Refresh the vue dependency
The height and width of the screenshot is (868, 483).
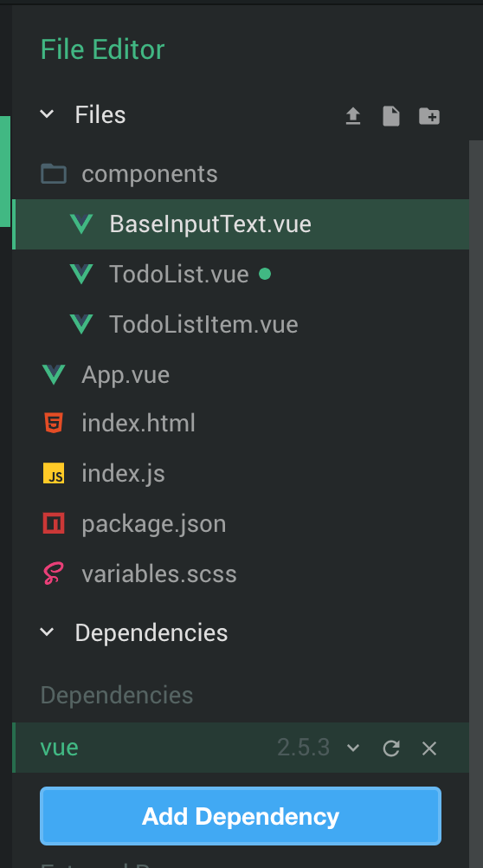(391, 748)
